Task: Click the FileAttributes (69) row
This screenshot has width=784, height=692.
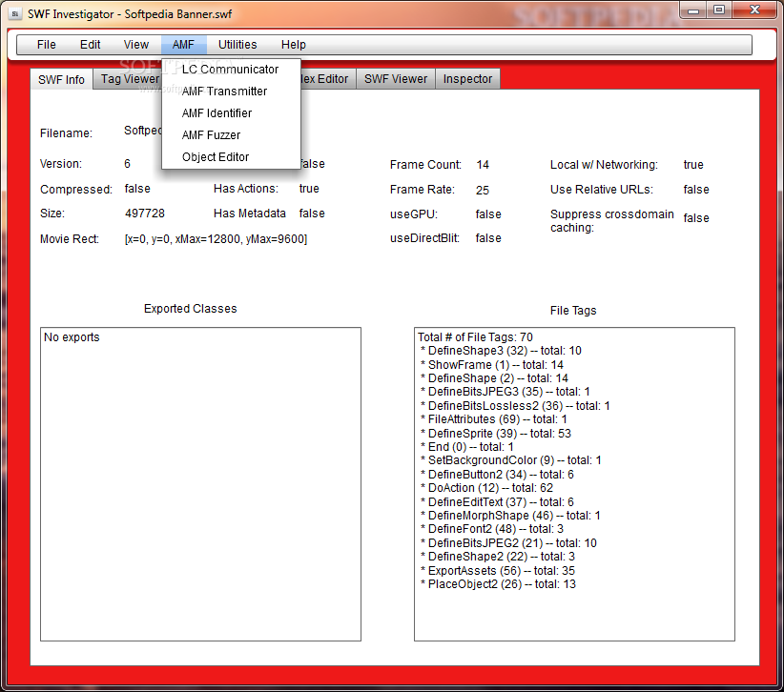Action: [494, 419]
